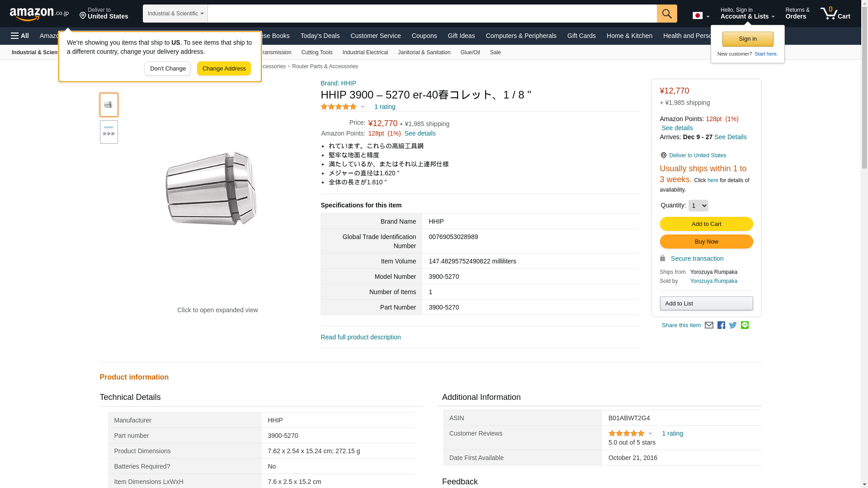This screenshot has width=868, height=488.
Task: Select the second product thumbnail image
Action: pyautogui.click(x=108, y=132)
